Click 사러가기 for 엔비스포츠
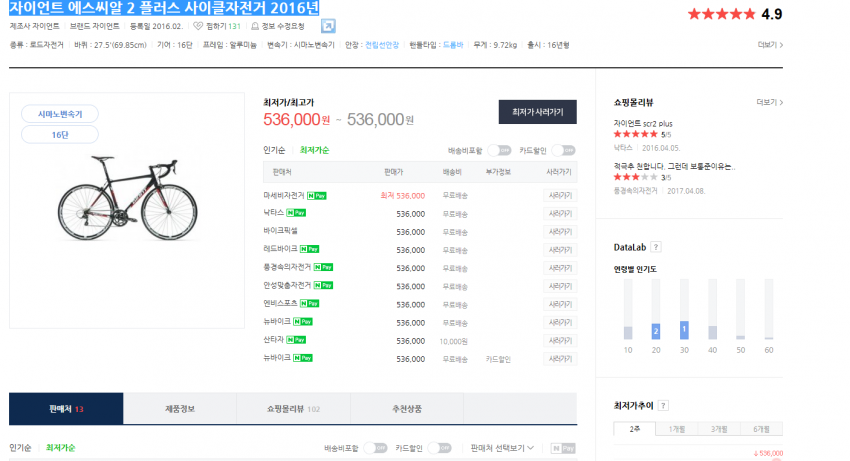Image resolution: width=850 pixels, height=461 pixels. pos(560,304)
